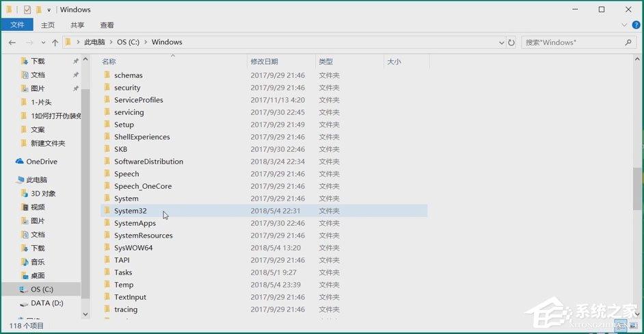Click the Back navigation arrow
The width and height of the screenshot is (644, 334).
point(12,42)
